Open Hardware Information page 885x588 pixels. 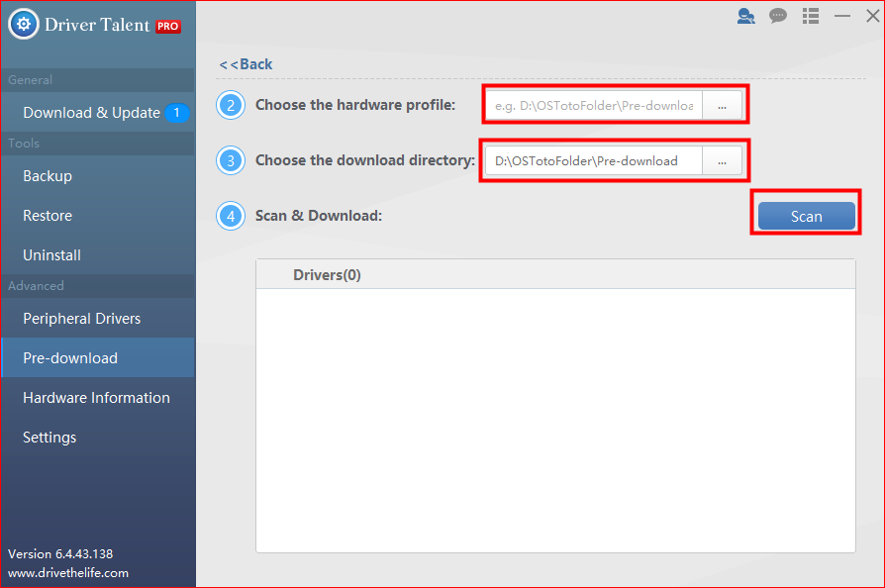pyautogui.click(x=98, y=397)
